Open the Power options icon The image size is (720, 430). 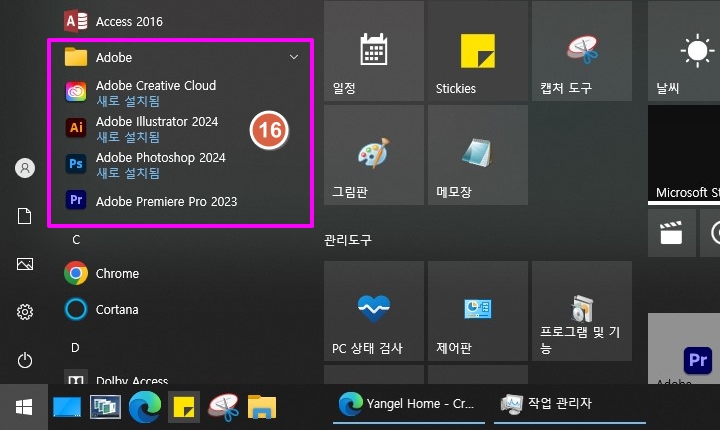point(25,360)
